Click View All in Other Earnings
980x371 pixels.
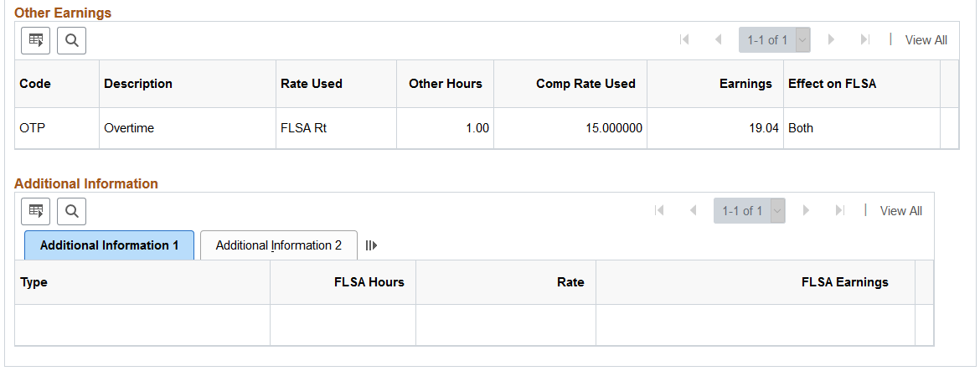tap(926, 40)
